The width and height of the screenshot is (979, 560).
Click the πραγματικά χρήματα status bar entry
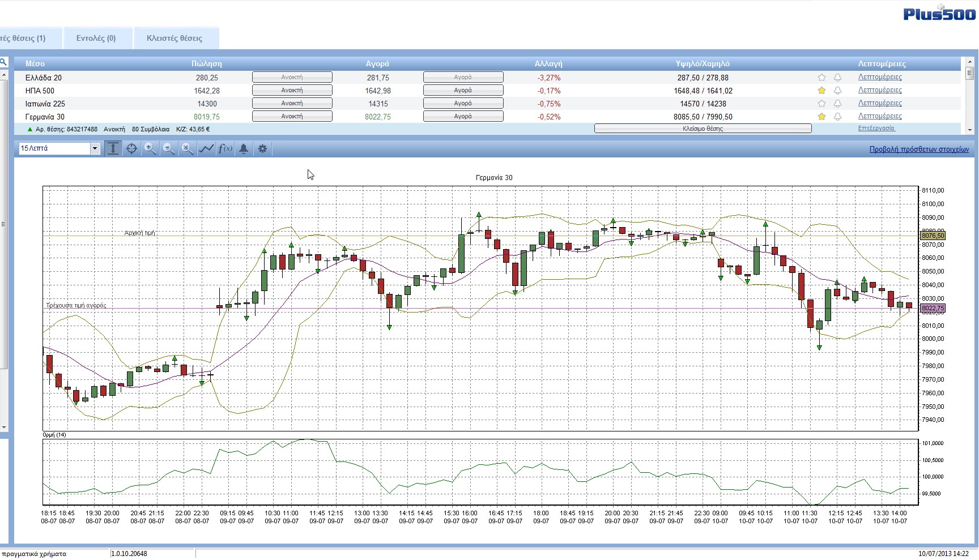click(34, 554)
